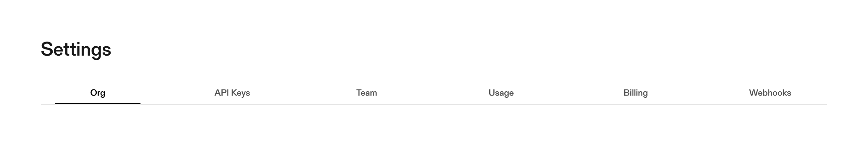View API Keys settings section
This screenshot has height=146, width=868.
[x=232, y=93]
